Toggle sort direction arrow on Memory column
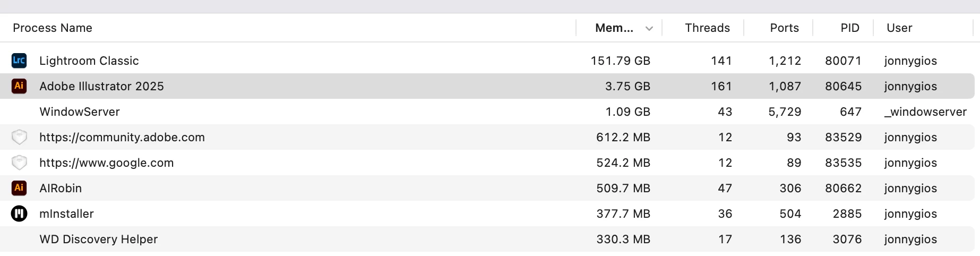980x256 pixels. tap(649, 29)
